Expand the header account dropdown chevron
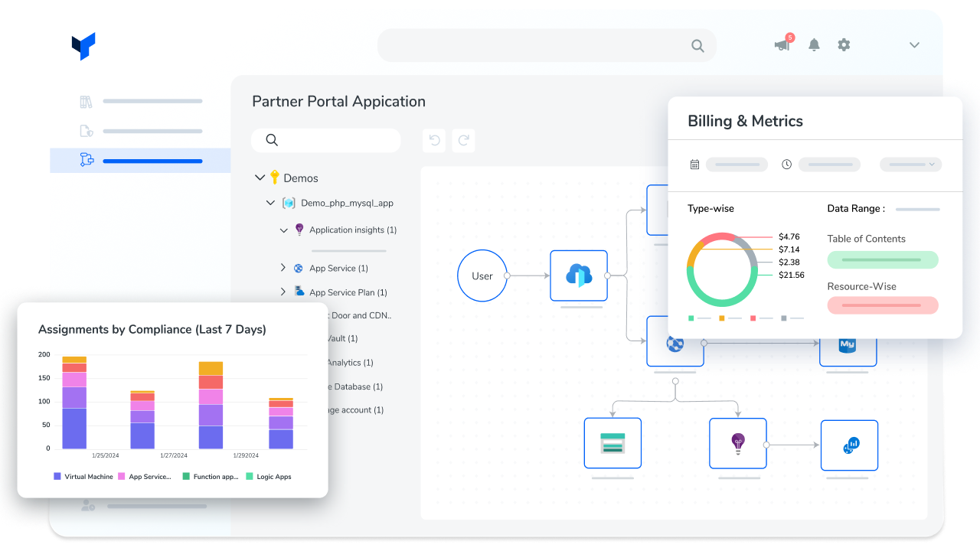Screen dimensions: 980x551 point(914,45)
